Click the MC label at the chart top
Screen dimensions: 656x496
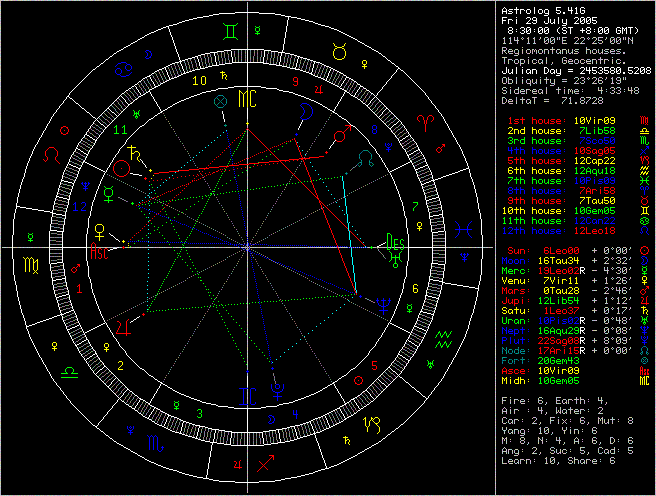pyautogui.click(x=246, y=98)
